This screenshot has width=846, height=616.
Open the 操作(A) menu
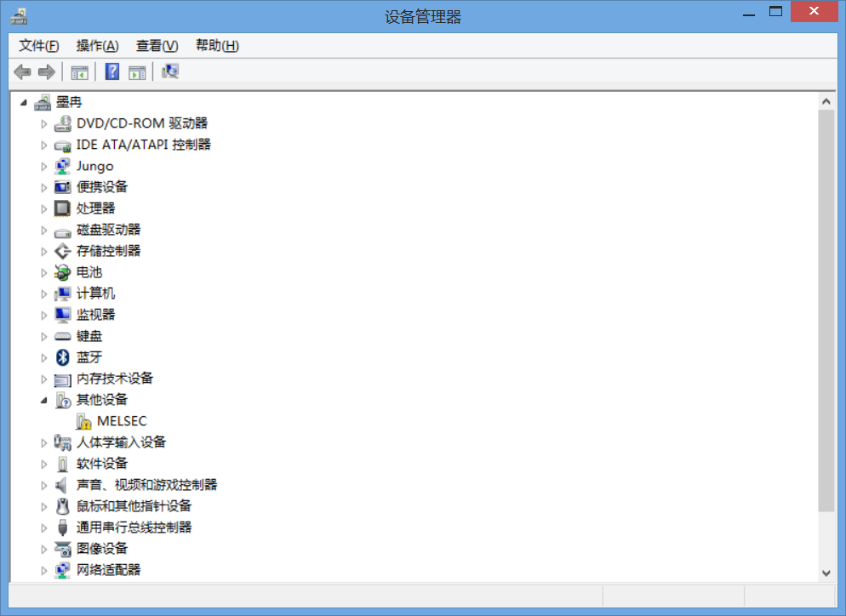tap(97, 45)
